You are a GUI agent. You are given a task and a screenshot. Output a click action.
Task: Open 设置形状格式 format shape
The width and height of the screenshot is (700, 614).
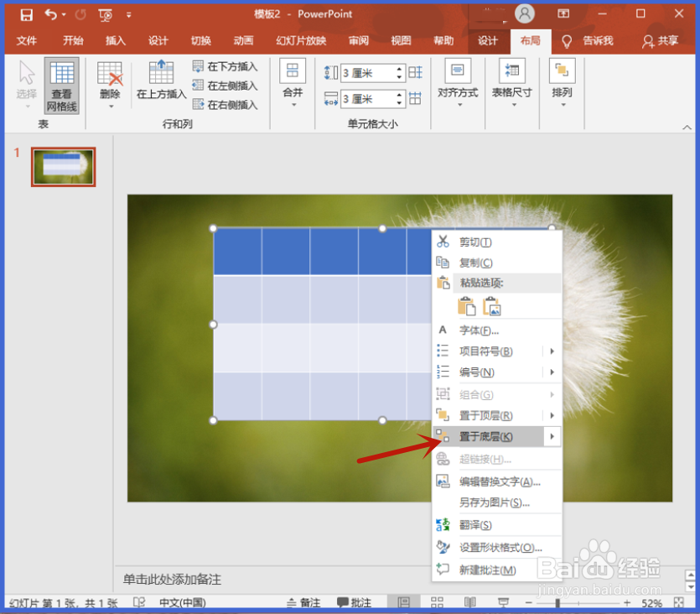pyautogui.click(x=497, y=548)
